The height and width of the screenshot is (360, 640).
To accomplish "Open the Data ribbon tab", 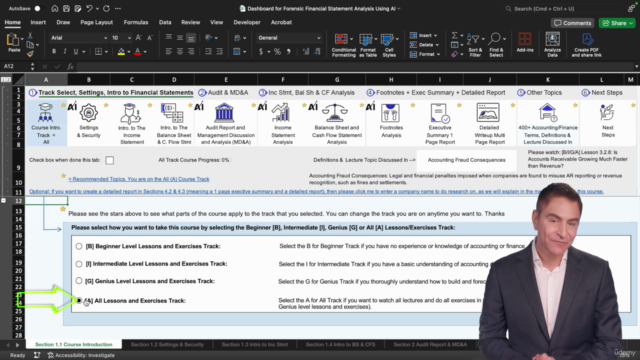I will click(165, 22).
